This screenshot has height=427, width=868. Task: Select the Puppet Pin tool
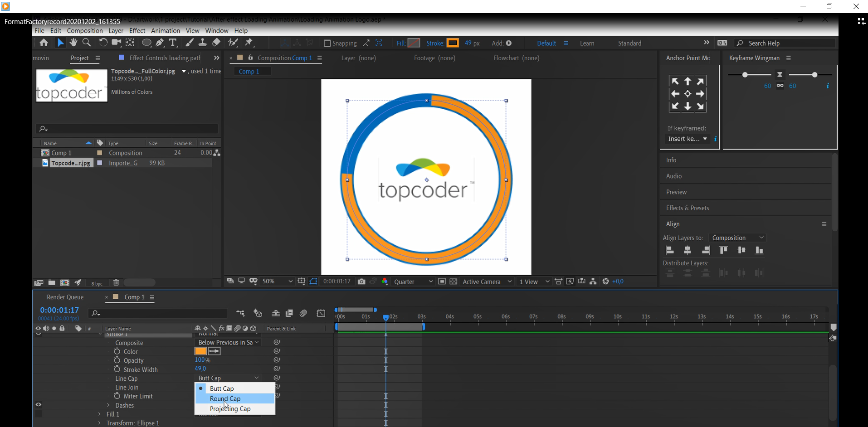(x=249, y=43)
